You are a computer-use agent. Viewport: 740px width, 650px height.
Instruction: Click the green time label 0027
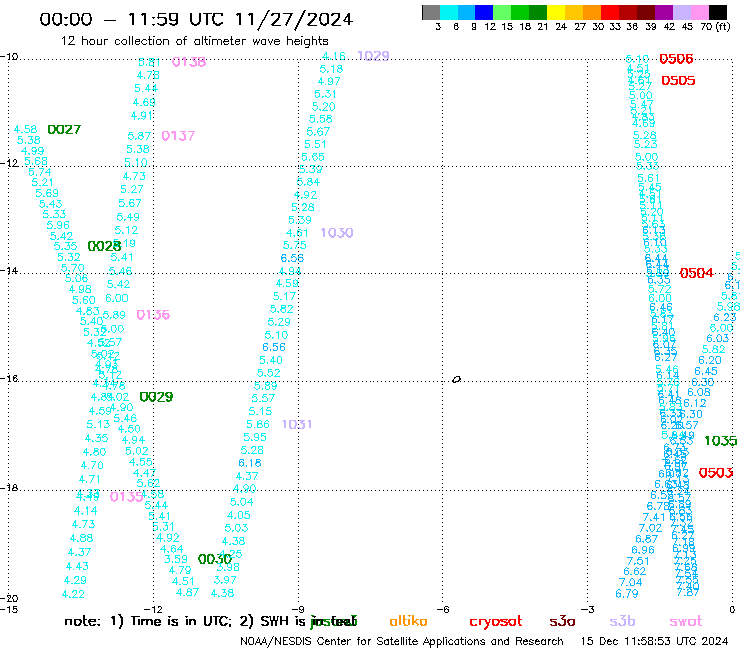[64, 129]
